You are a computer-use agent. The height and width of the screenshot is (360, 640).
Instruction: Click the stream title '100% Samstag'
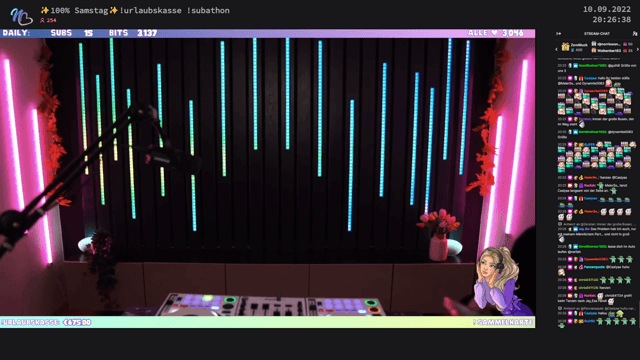[x=80, y=11]
